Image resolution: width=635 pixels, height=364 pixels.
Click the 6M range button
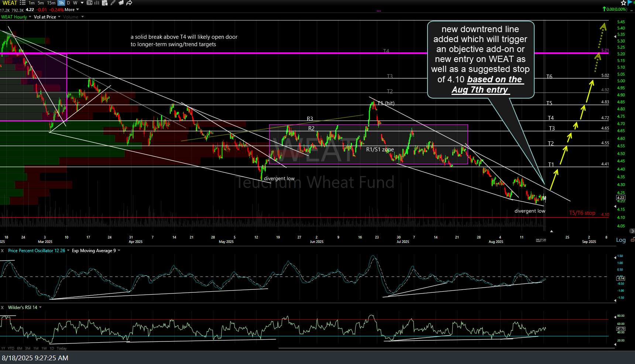tap(20, 348)
